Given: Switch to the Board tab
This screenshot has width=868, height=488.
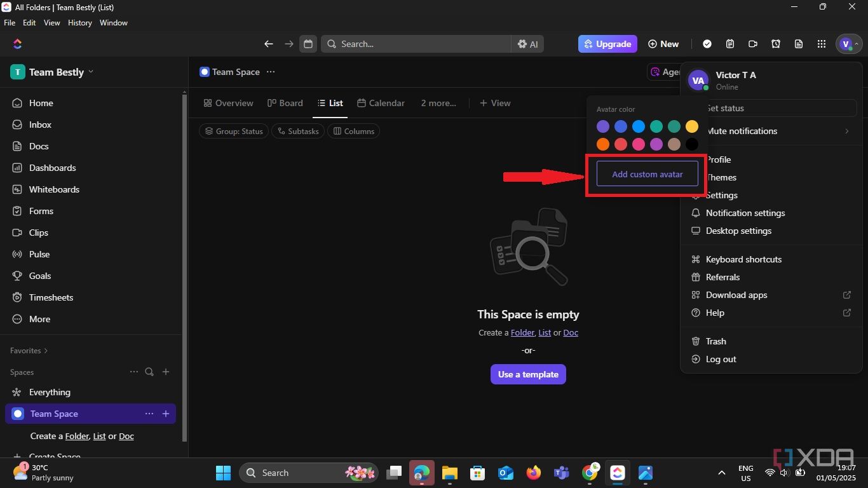Looking at the screenshot, I should [285, 103].
